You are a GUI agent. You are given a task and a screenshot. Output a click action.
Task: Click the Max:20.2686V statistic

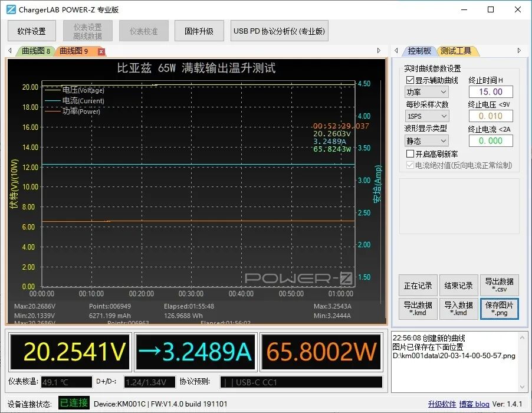[x=35, y=306]
